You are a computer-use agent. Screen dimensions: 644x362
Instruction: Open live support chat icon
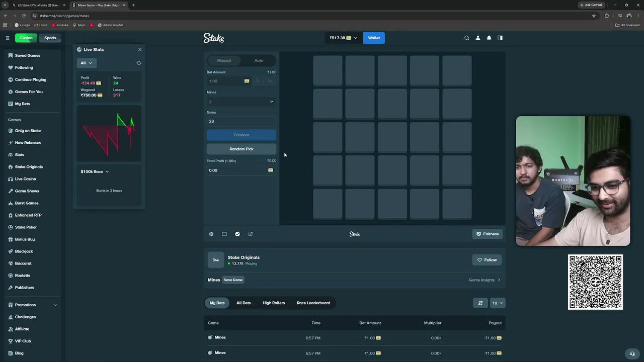click(x=632, y=353)
